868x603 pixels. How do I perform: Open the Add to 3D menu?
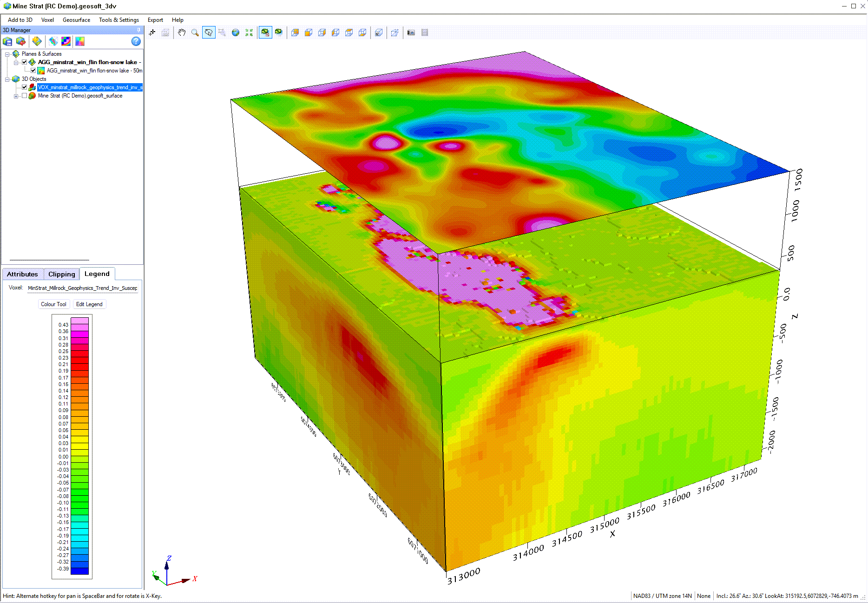pyautogui.click(x=20, y=20)
